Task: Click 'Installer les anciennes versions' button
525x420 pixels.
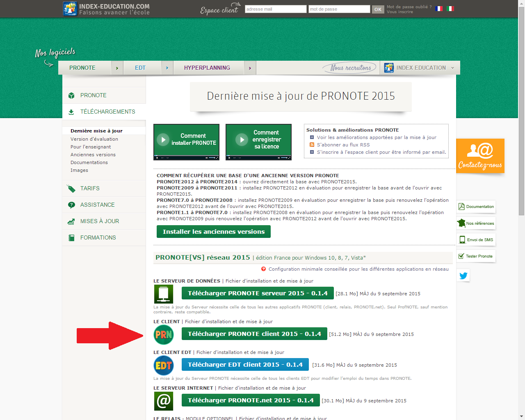Action: coord(213,232)
